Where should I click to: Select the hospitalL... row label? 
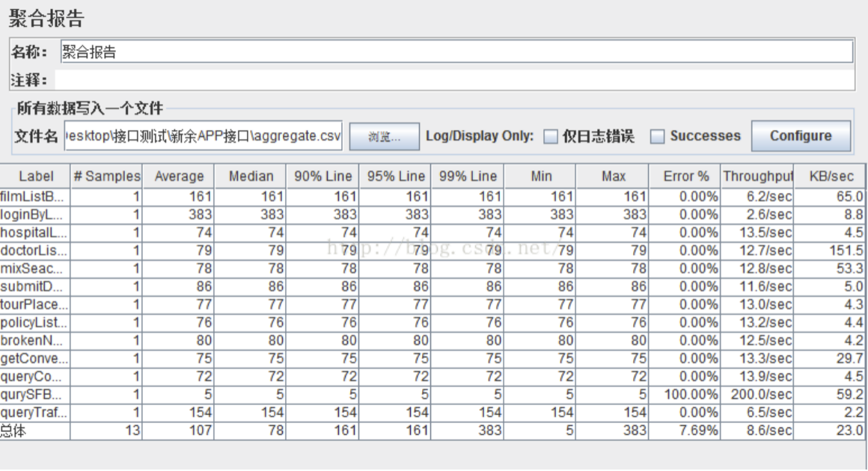coord(35,233)
